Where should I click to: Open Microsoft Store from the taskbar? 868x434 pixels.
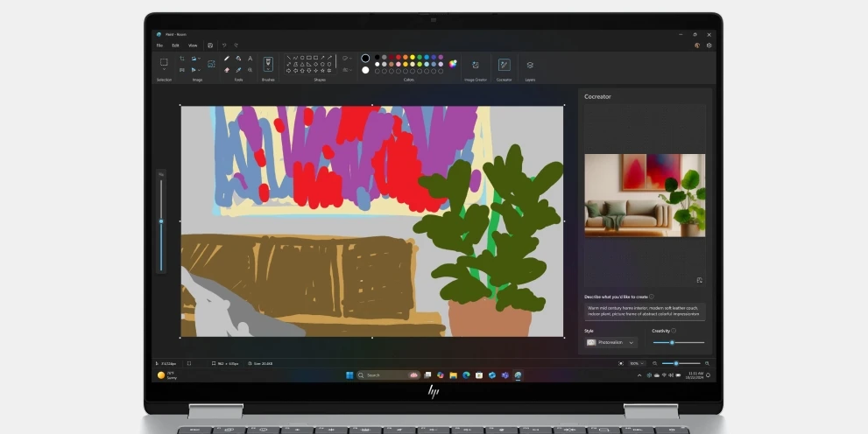(479, 374)
